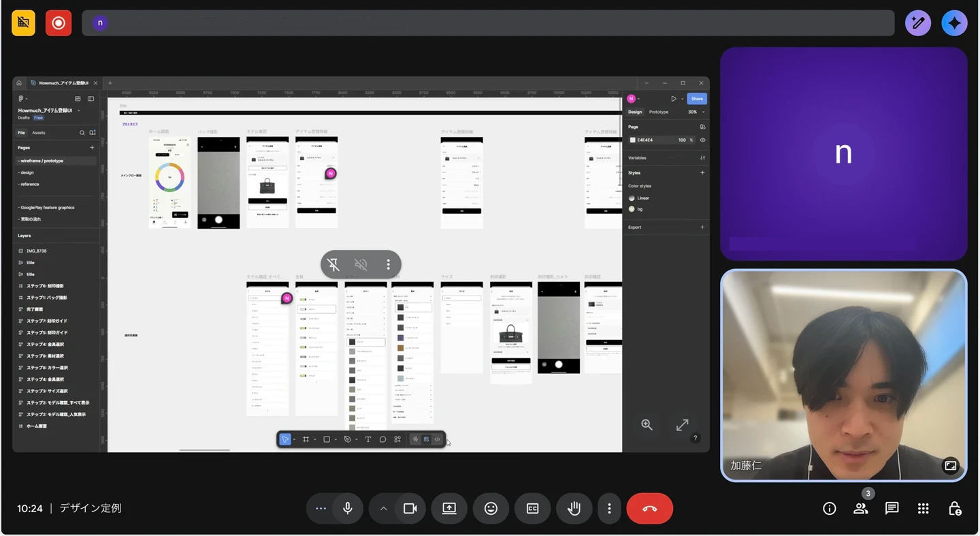This screenshot has width=980, height=536.
Task: Toggle page background visibility eye
Action: coord(702,140)
